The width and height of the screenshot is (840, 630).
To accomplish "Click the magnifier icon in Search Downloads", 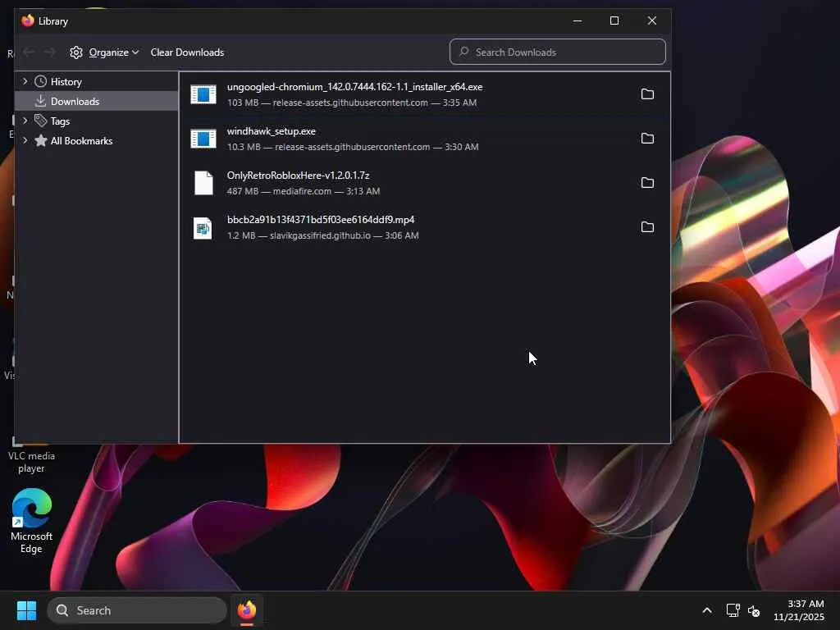I will coord(464,52).
